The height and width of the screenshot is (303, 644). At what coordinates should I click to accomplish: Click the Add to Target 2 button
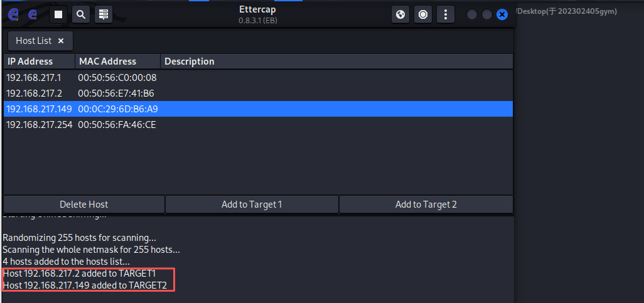(426, 204)
